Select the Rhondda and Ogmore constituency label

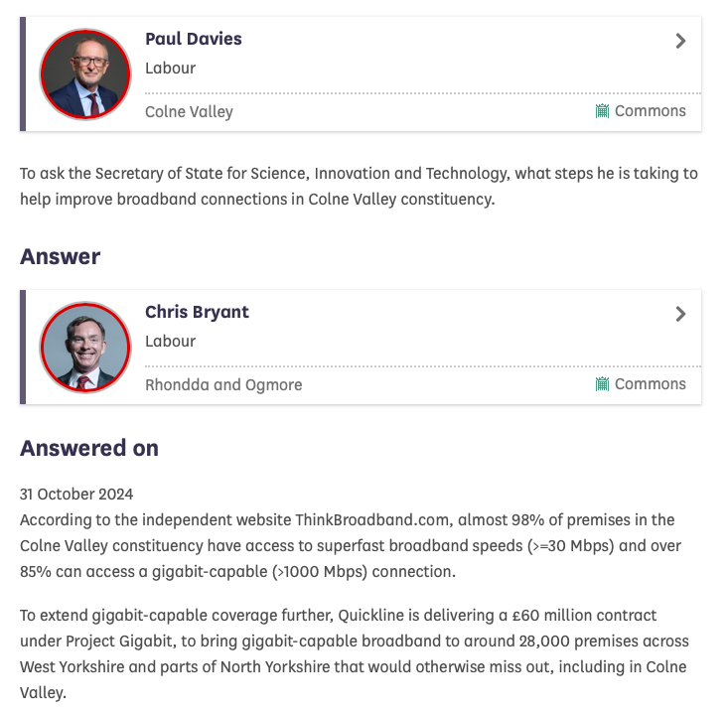pyautogui.click(x=223, y=384)
